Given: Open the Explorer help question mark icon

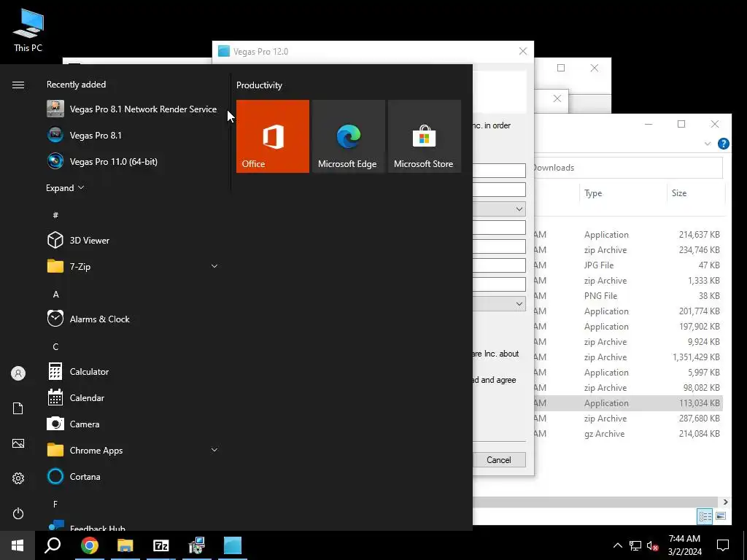Looking at the screenshot, I should tap(723, 144).
